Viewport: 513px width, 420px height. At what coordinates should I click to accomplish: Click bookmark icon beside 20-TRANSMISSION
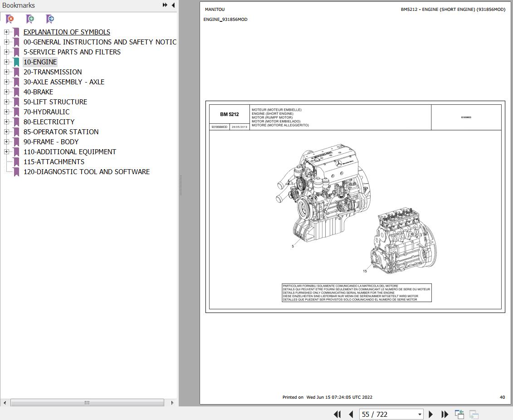(16, 72)
